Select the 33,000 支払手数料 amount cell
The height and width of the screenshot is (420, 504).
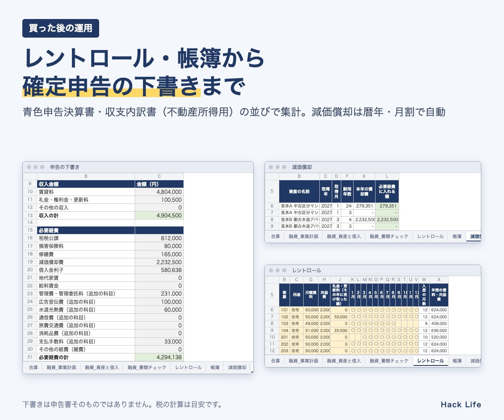[159, 341]
